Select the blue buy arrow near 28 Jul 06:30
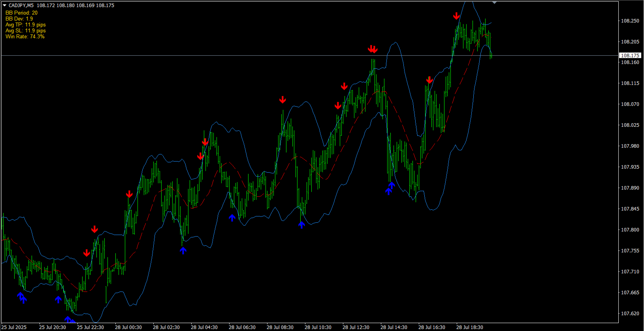 point(232,218)
